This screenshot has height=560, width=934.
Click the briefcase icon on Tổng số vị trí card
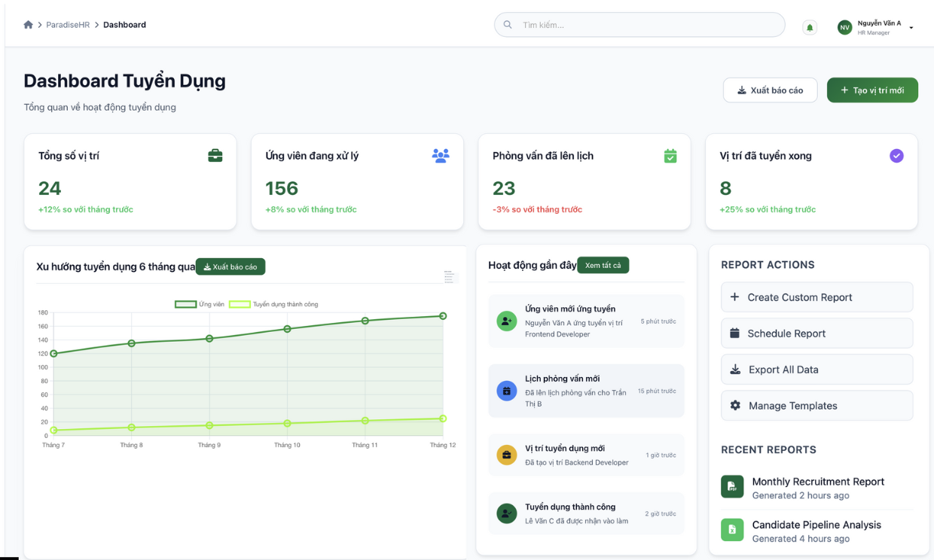click(x=215, y=156)
